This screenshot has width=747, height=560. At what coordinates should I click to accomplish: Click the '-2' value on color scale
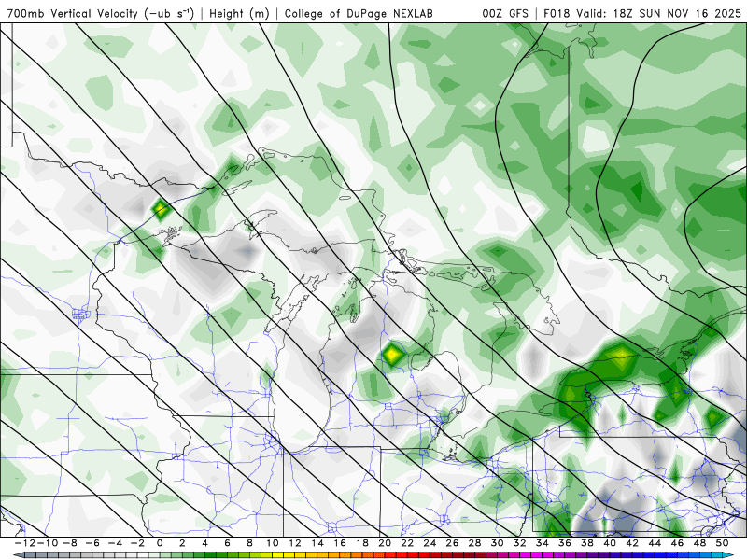(x=137, y=543)
